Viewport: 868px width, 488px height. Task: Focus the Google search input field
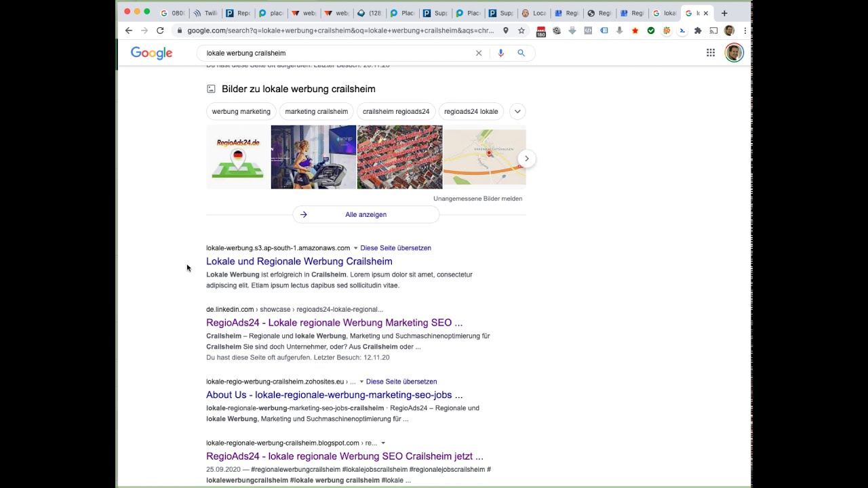338,53
